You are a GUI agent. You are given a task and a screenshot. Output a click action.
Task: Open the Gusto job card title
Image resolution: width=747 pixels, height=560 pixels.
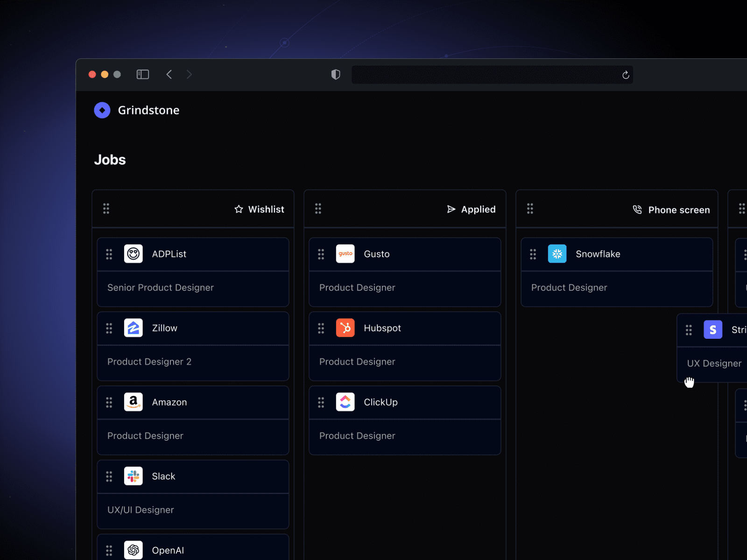coord(376,254)
